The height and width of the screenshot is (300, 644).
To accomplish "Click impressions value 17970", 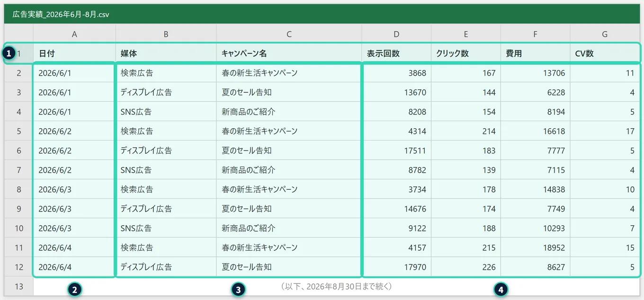I will pos(396,267).
